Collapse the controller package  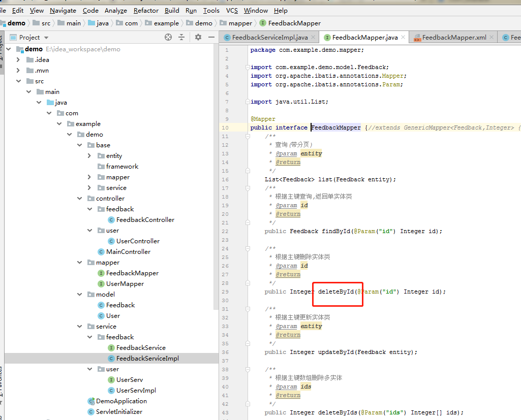pyautogui.click(x=80, y=198)
